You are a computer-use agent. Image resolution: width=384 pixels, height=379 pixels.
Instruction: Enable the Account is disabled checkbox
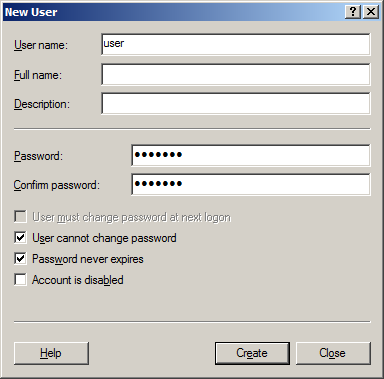coord(20,280)
